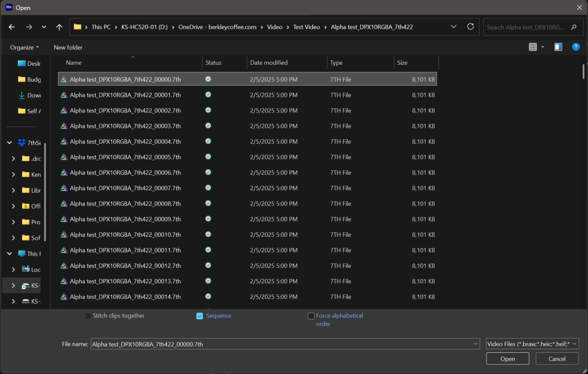Screen dimensions: 588x374
Task: Toggle the preview pane icon
Action: pyautogui.click(x=558, y=47)
